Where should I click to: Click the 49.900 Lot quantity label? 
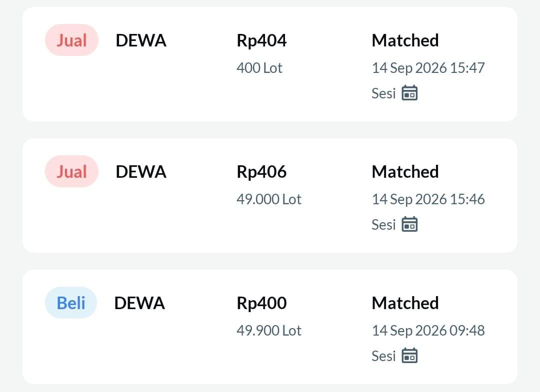tap(269, 331)
